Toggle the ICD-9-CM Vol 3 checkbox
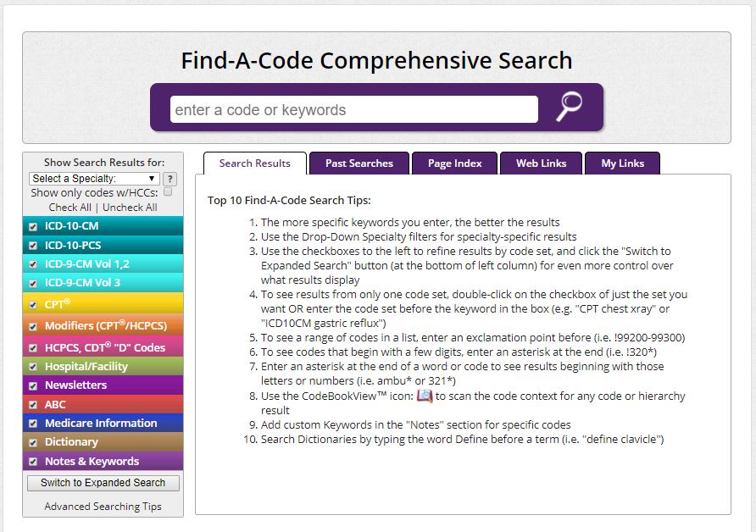This screenshot has width=756, height=532. click(33, 283)
